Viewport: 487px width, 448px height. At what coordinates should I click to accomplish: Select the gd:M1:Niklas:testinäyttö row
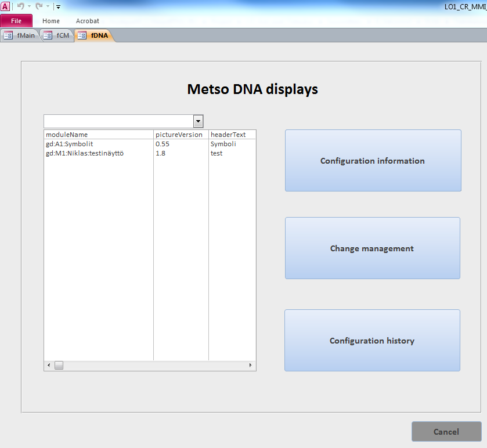tap(150, 153)
